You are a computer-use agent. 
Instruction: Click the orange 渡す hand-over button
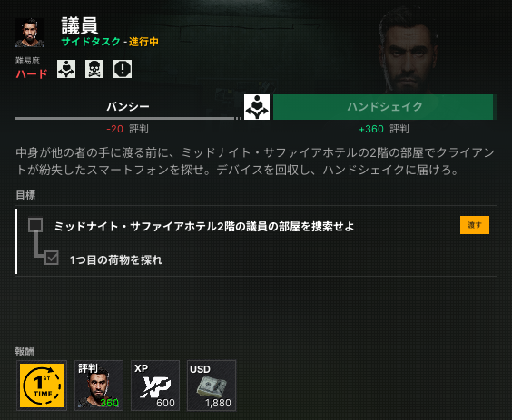click(475, 225)
